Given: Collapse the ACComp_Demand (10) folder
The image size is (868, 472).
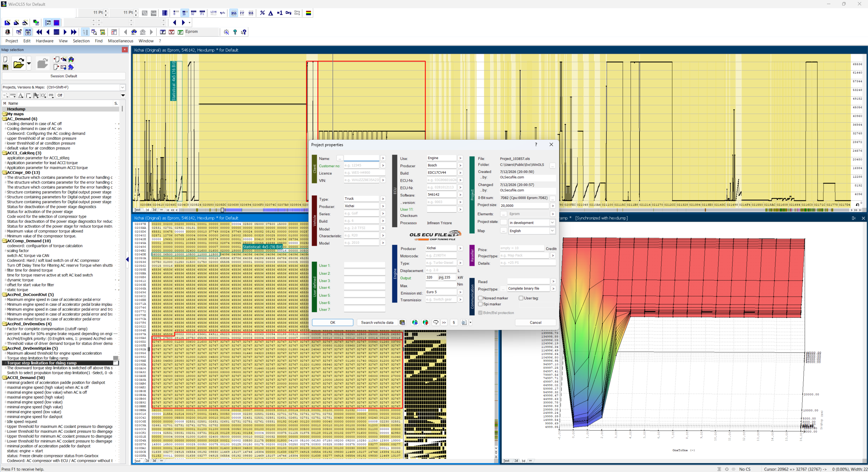Looking at the screenshot, I should 5,241.
